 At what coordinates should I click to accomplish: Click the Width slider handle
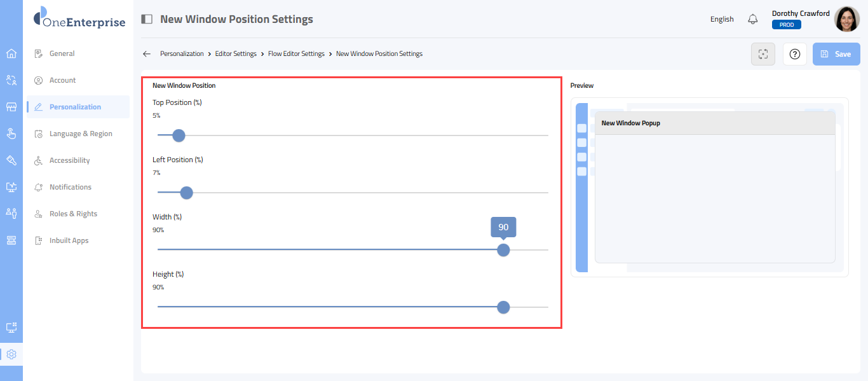pos(503,250)
